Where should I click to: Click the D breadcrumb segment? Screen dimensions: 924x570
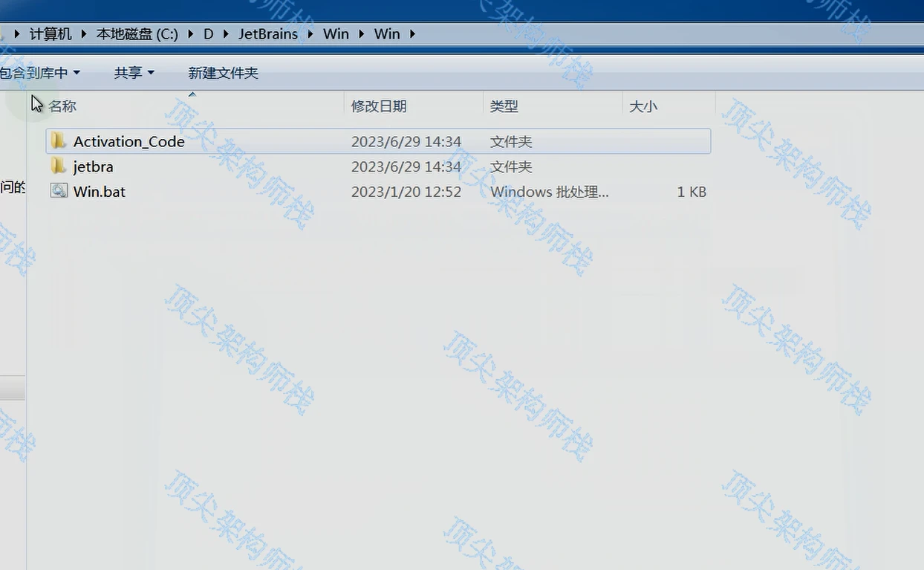208,33
